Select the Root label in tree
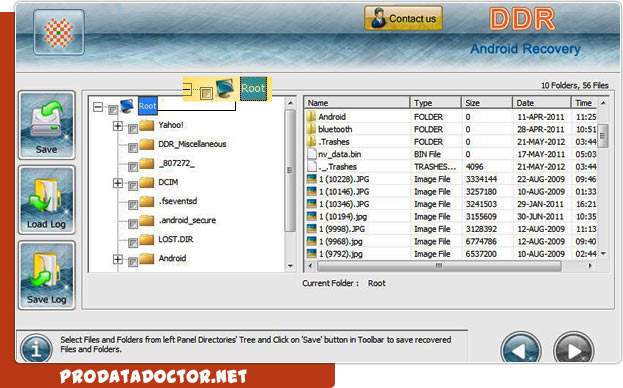This screenshot has width=623, height=388. [x=147, y=106]
